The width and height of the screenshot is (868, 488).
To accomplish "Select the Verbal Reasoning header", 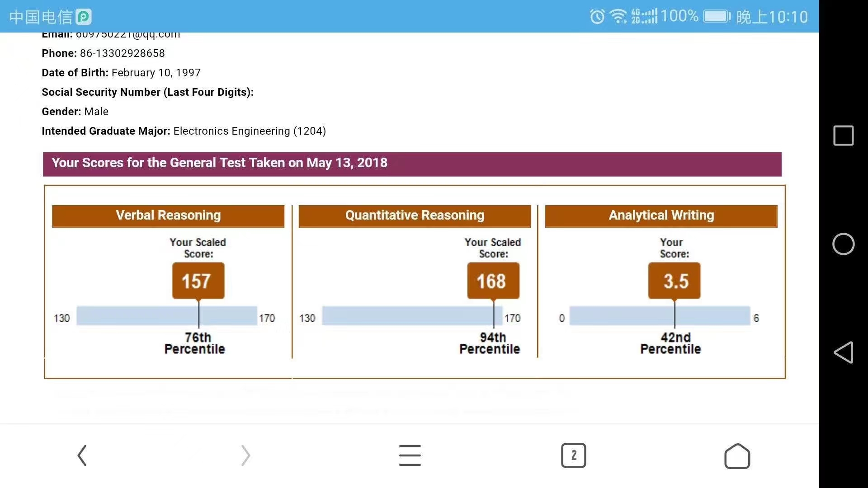I will tap(168, 216).
